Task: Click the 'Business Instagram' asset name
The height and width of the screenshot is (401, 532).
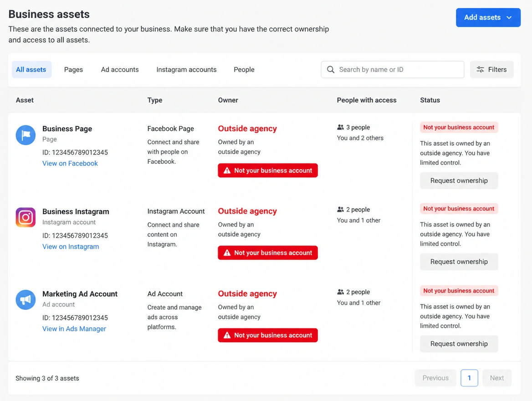Action: (76, 211)
